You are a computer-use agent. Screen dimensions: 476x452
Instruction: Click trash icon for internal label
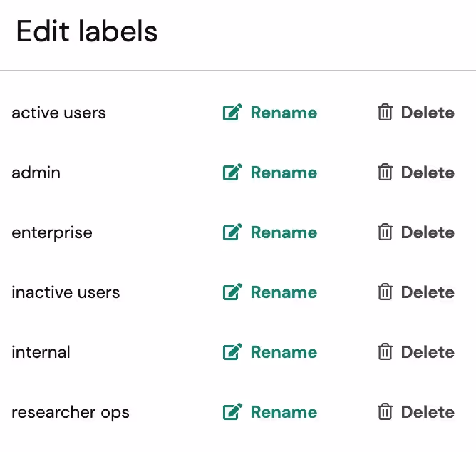pyautogui.click(x=385, y=351)
